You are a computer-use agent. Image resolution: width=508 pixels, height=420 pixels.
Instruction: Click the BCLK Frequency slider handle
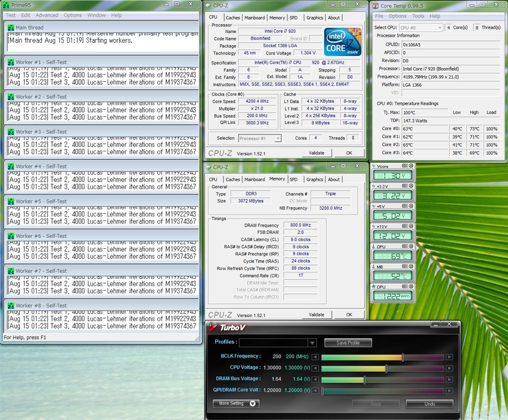tap(402, 357)
